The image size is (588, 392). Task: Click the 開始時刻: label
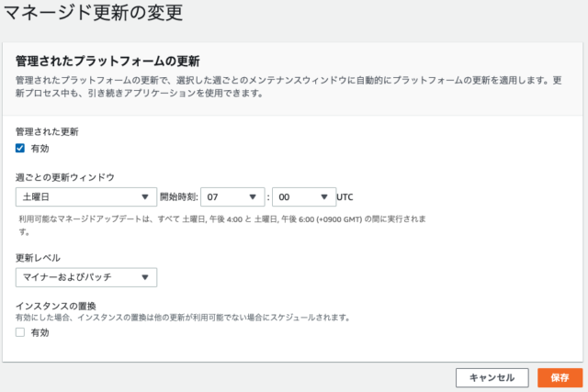[179, 197]
